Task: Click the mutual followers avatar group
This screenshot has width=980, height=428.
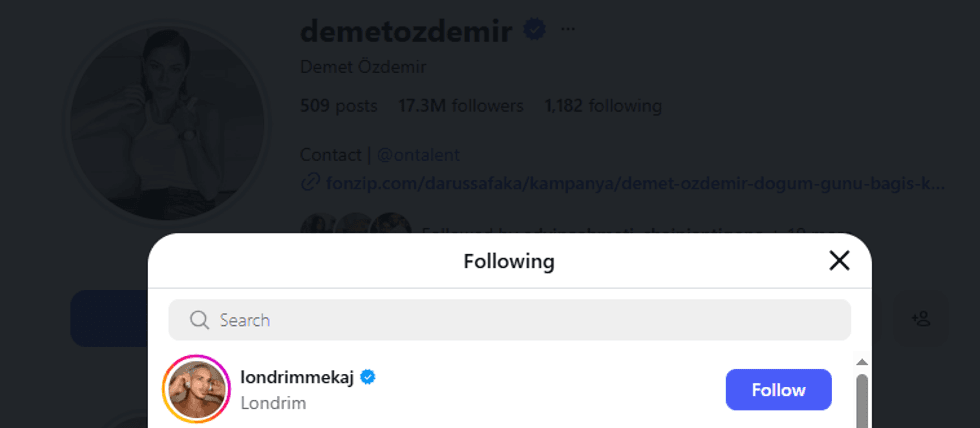Action: click(x=356, y=225)
